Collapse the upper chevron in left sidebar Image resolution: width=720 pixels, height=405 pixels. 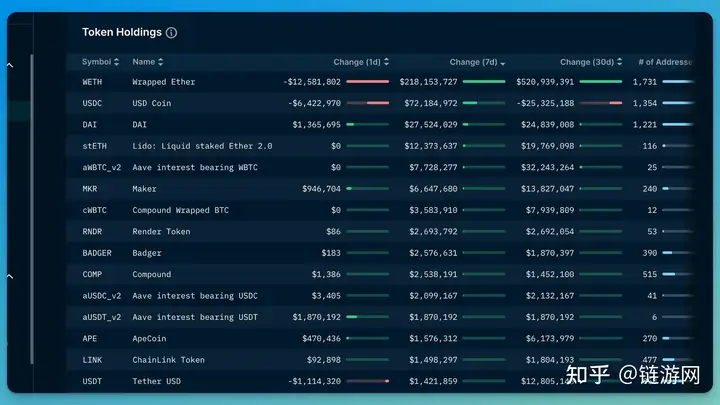point(10,65)
